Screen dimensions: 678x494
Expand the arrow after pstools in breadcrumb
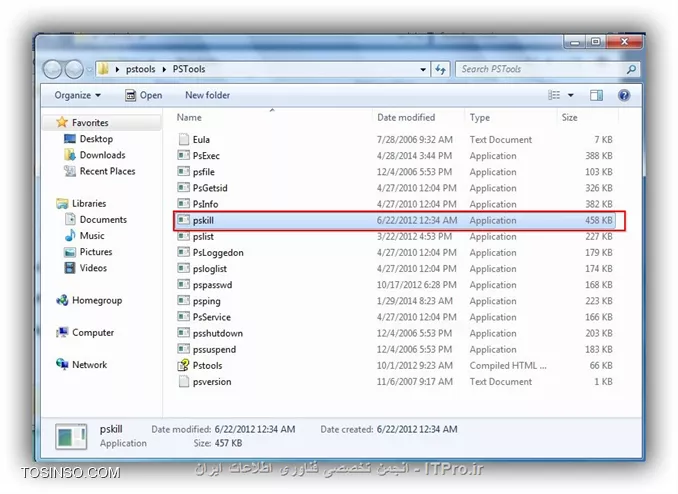tap(164, 69)
